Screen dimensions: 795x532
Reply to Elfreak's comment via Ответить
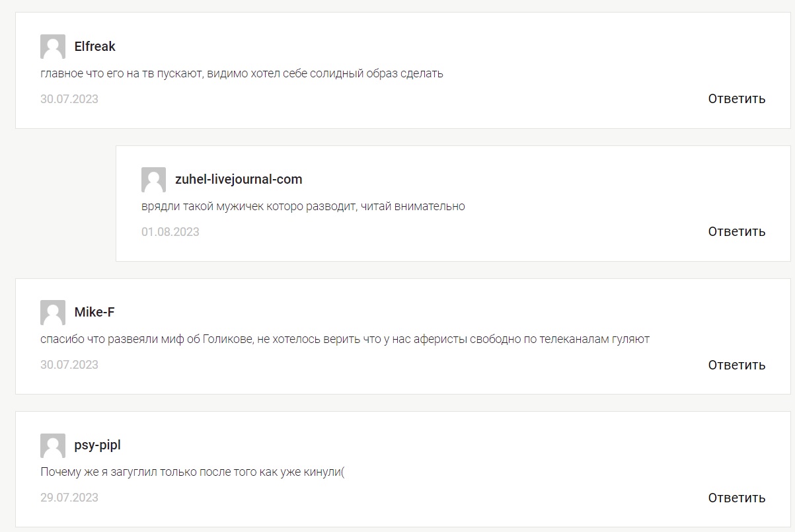[x=737, y=98]
